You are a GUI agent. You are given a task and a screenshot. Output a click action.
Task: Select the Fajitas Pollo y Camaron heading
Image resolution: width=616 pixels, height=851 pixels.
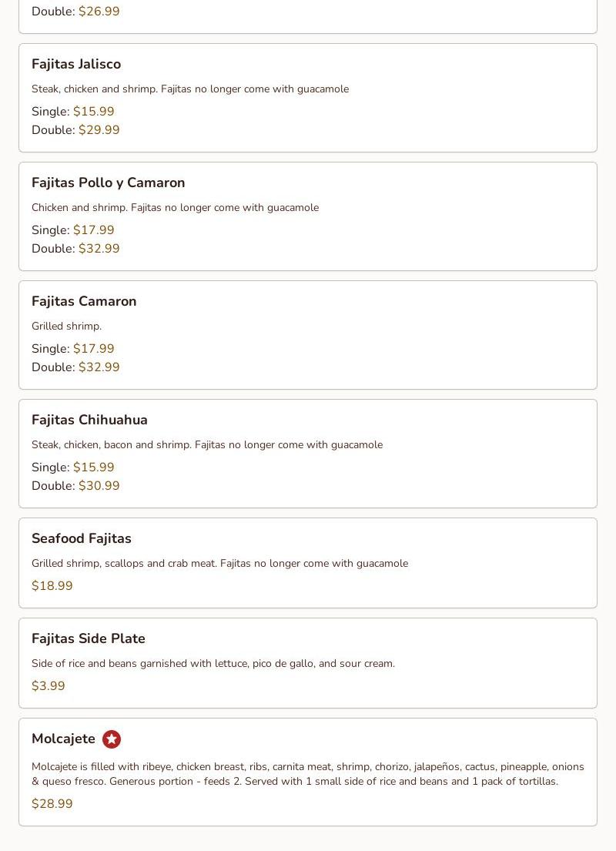point(108,183)
